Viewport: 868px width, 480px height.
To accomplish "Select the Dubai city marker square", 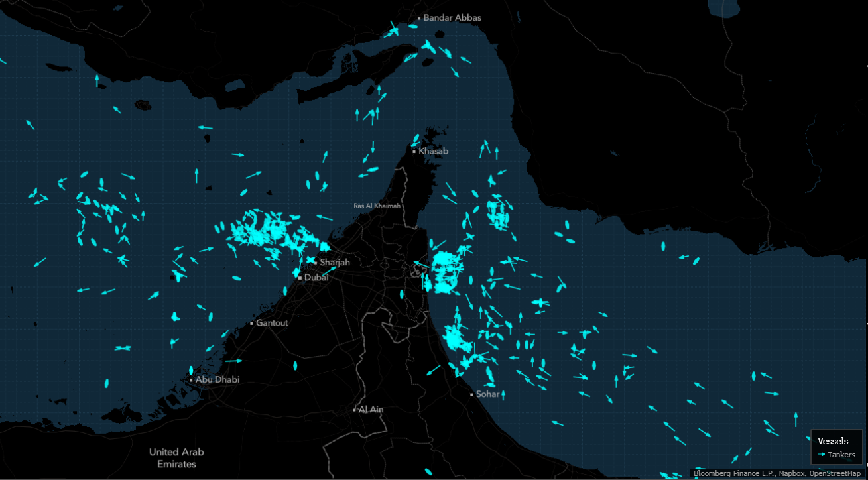I will pyautogui.click(x=300, y=278).
